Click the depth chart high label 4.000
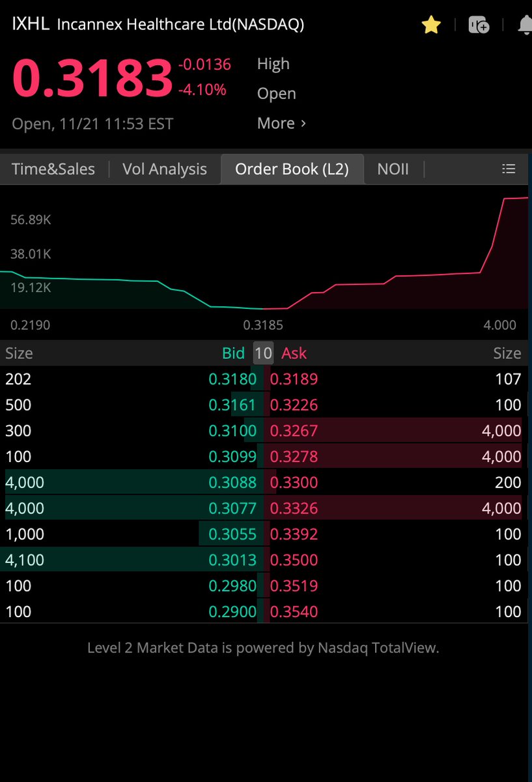Image resolution: width=532 pixels, height=782 pixels. [x=499, y=325]
